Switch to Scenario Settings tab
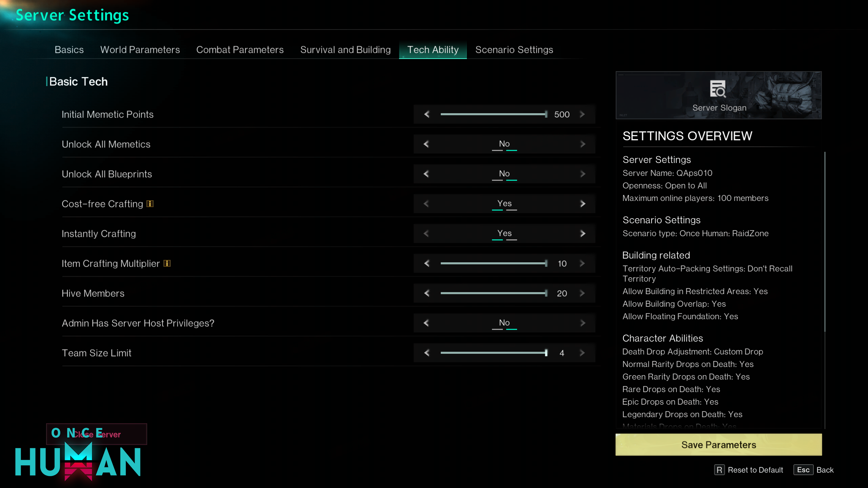The image size is (868, 488). coord(514,50)
